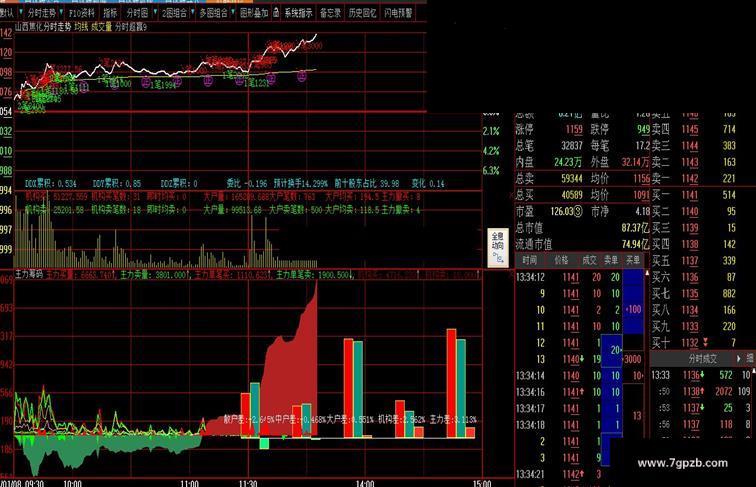Click the 卖四 price 1145
Screen dimensions: 756x487
tap(690, 129)
